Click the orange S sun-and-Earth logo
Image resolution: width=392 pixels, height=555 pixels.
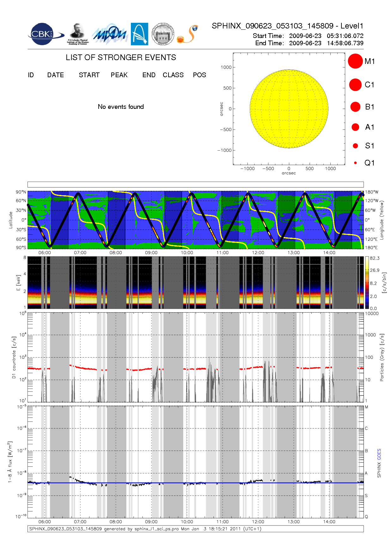point(188,34)
